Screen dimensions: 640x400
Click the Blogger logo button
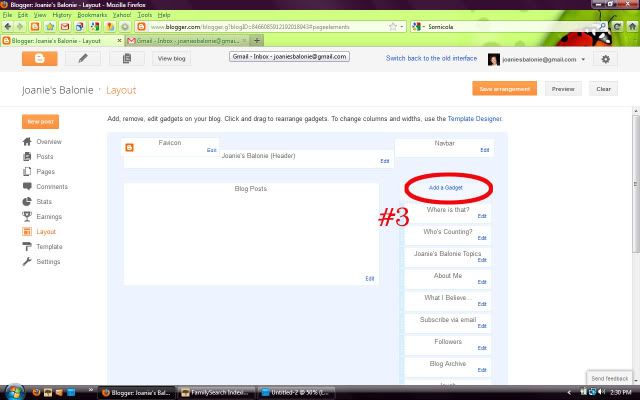click(40, 59)
